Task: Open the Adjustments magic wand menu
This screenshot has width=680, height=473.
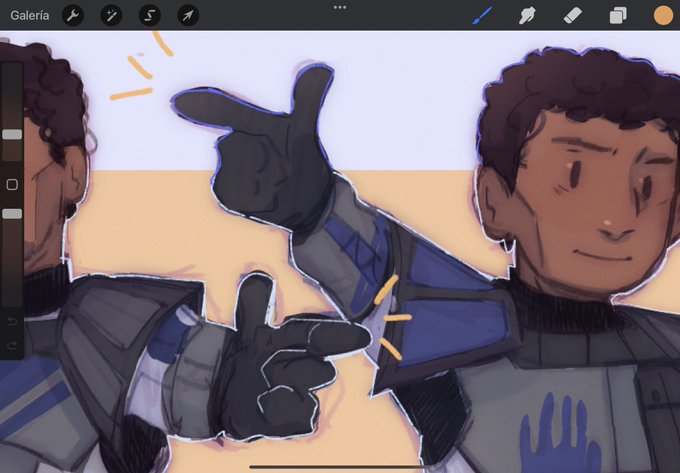Action: [x=111, y=16]
